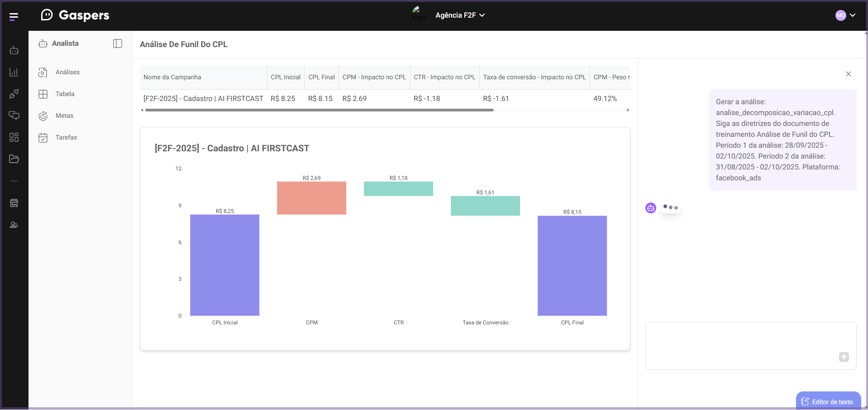Select the robot assistant icon in the left rail
This screenshot has width=868, height=410.
pos(14,50)
